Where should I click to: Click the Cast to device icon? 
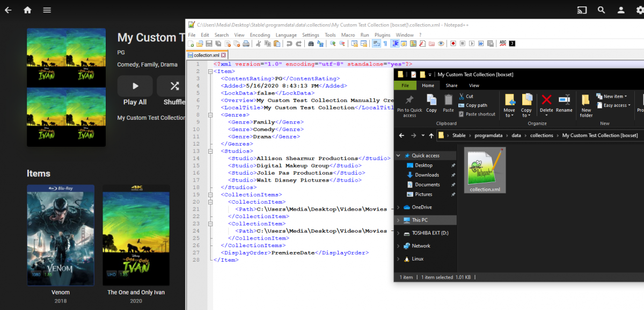(x=582, y=10)
